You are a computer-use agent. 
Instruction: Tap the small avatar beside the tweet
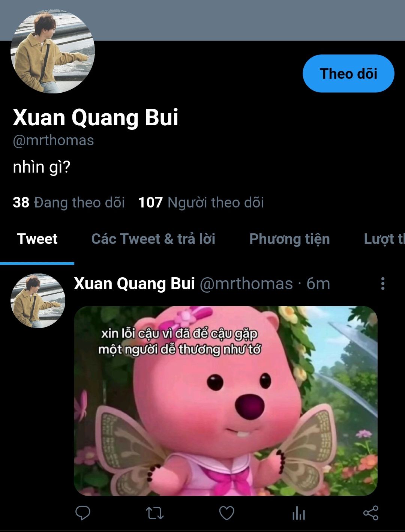pyautogui.click(x=38, y=301)
